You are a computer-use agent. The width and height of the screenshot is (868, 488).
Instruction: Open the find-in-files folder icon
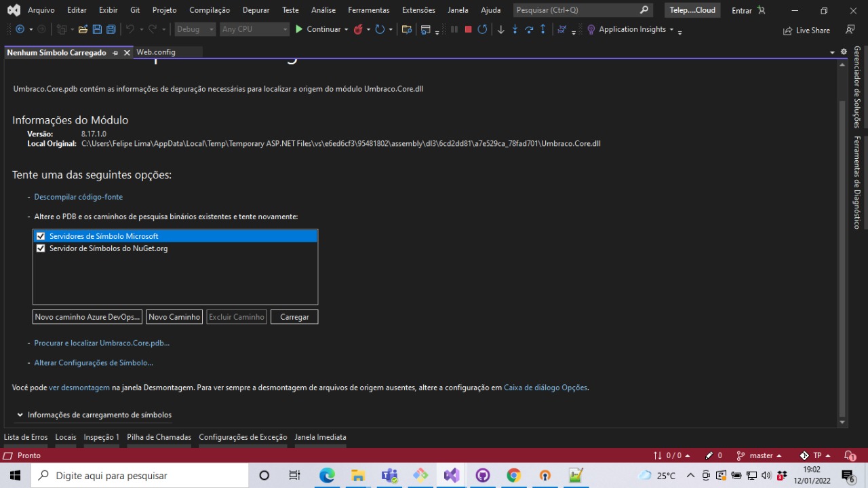(x=407, y=29)
